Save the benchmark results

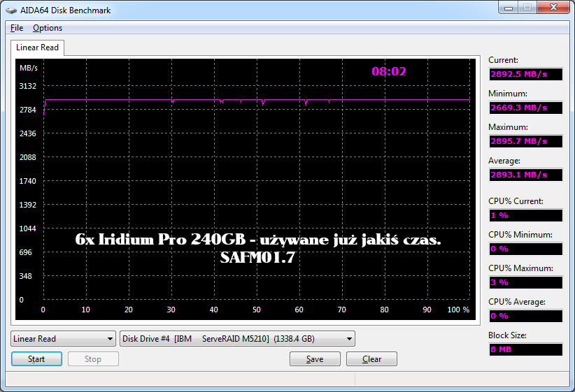pyautogui.click(x=315, y=359)
